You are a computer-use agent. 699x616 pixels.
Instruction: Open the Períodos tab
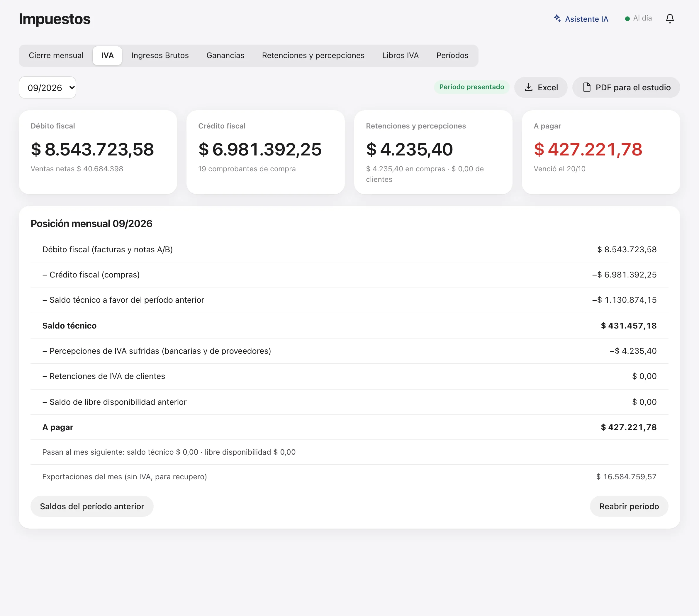pyautogui.click(x=452, y=55)
